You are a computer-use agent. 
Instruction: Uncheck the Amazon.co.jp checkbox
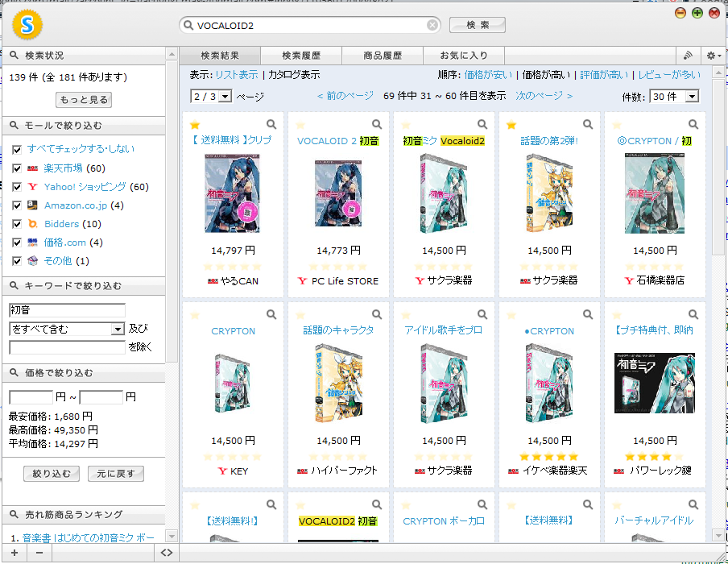[x=17, y=205]
